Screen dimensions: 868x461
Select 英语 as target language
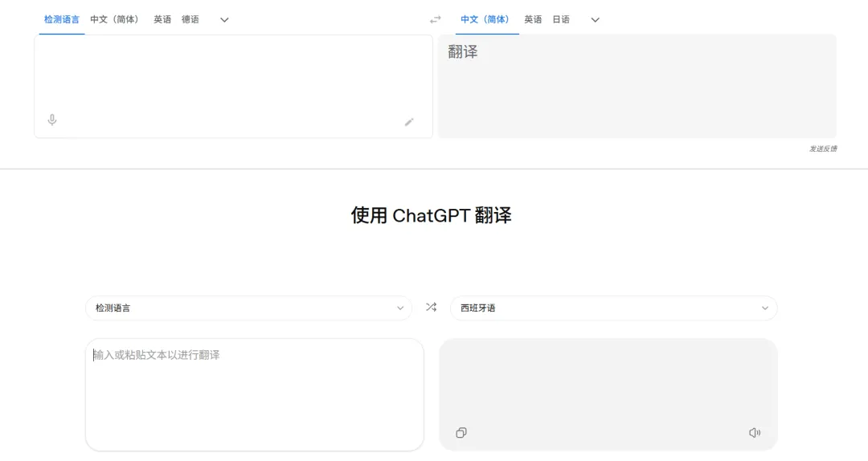(533, 19)
